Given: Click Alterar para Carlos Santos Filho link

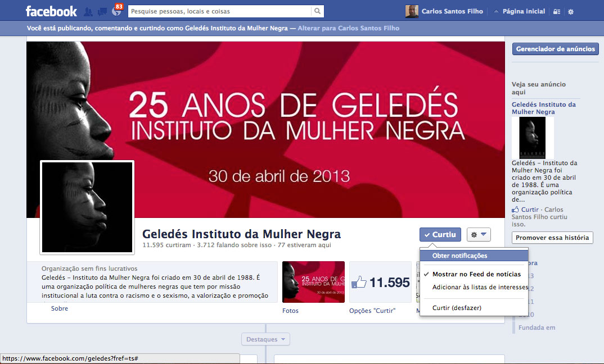Looking at the screenshot, I should click(x=348, y=28).
